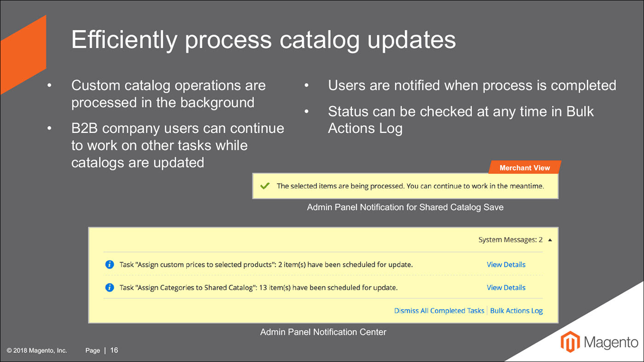Click the Admin Panel Notification Center caption

pyautogui.click(x=323, y=332)
